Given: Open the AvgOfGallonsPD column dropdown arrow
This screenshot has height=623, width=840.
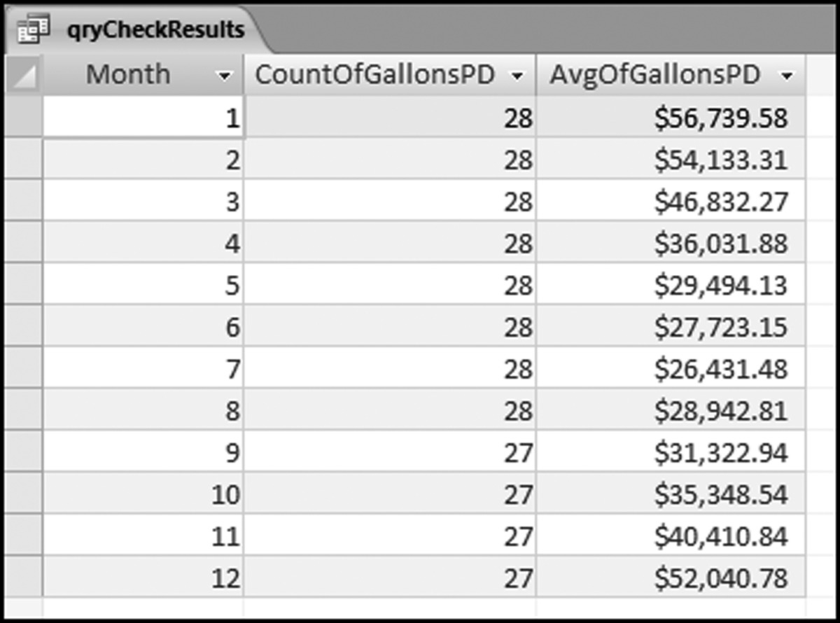Looking at the screenshot, I should (787, 76).
